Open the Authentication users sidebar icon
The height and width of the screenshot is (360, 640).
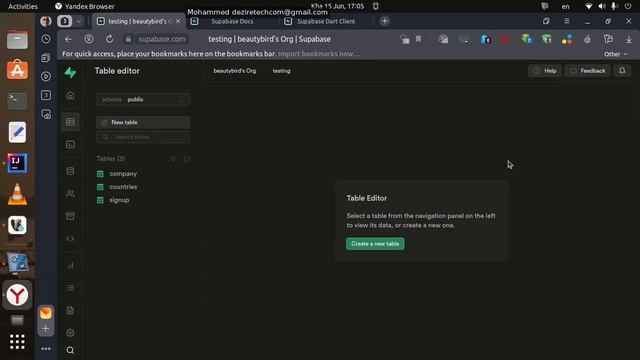tap(70, 193)
